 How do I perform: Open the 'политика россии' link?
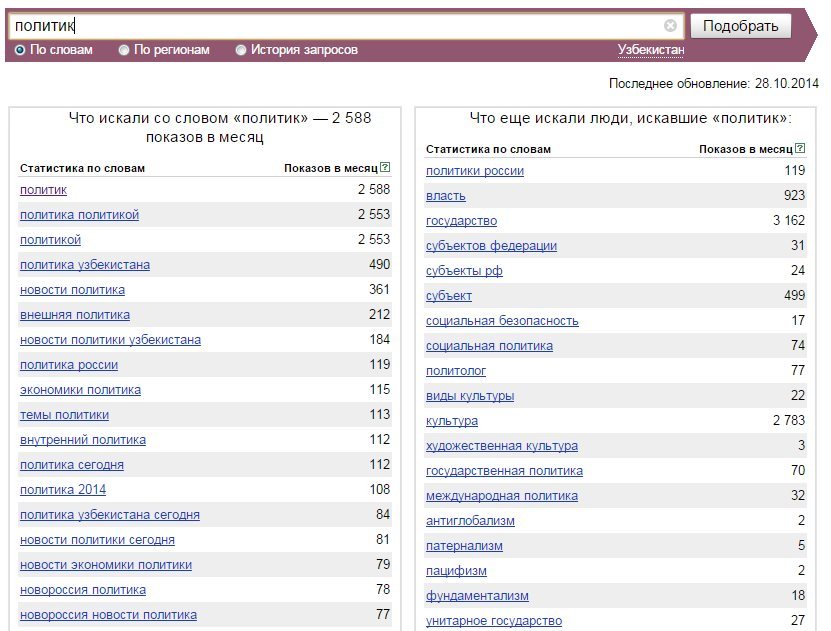click(x=69, y=365)
